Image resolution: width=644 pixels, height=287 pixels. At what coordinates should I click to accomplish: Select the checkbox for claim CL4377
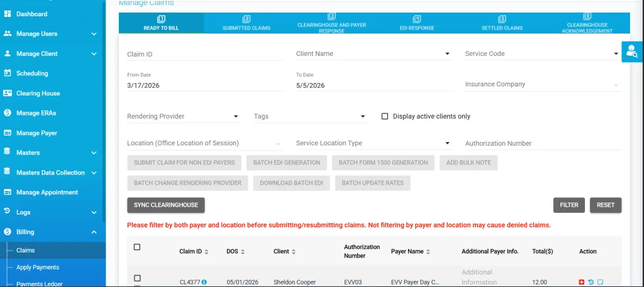[x=137, y=278]
